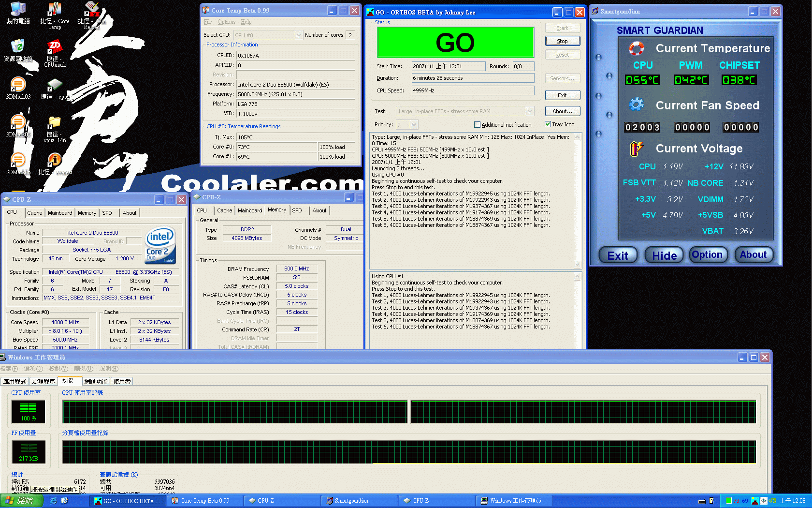The image size is (812, 508).
Task: Click Smart Guardian About button
Action: tap(753, 254)
